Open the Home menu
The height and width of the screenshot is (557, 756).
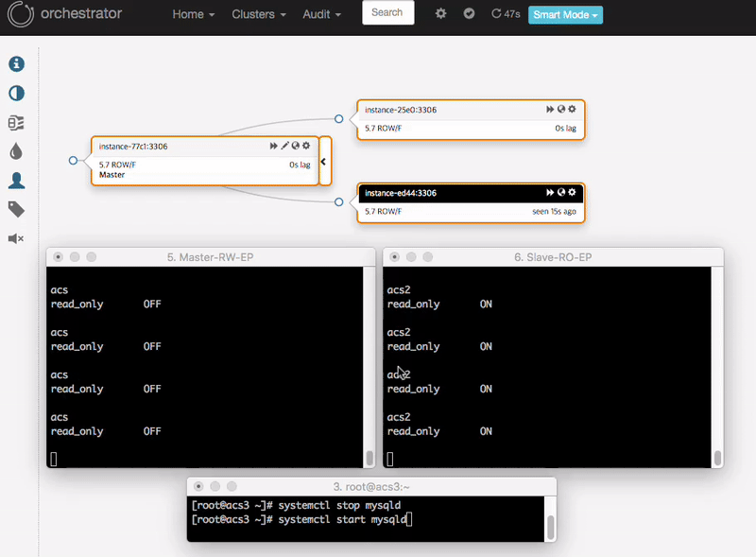click(x=194, y=14)
